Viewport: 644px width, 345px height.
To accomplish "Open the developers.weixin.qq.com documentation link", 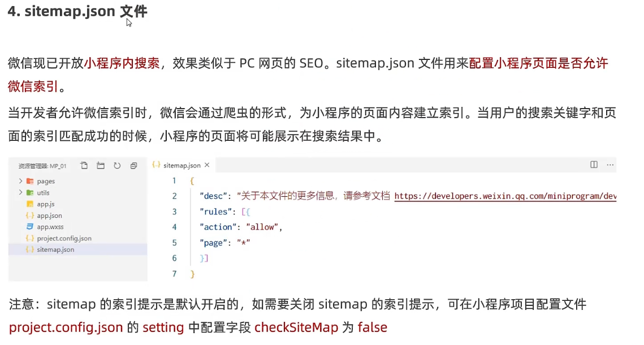I will [x=505, y=196].
